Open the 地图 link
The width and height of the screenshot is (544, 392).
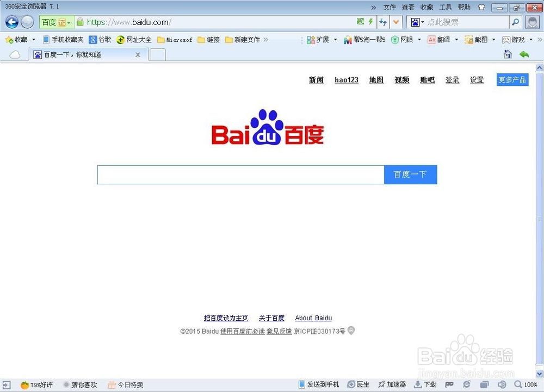pos(376,80)
